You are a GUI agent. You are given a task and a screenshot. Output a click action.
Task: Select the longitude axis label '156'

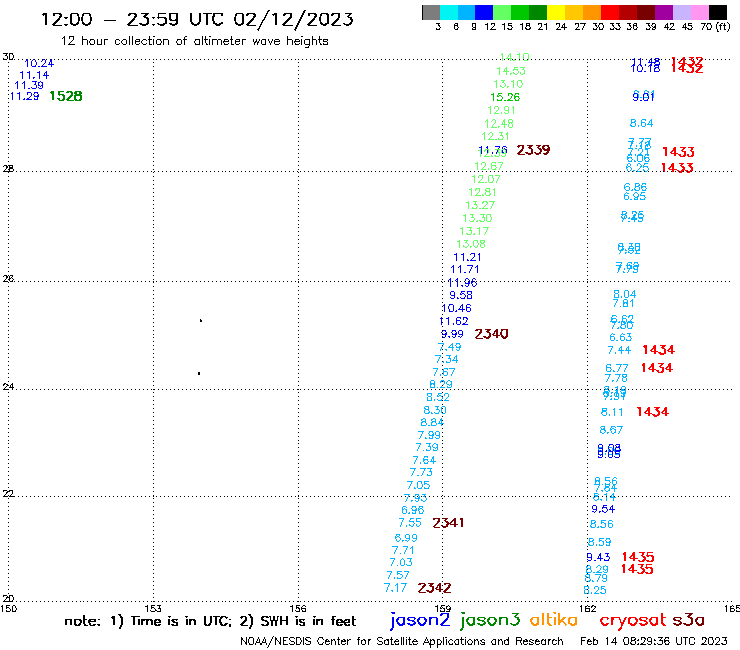[x=298, y=609]
